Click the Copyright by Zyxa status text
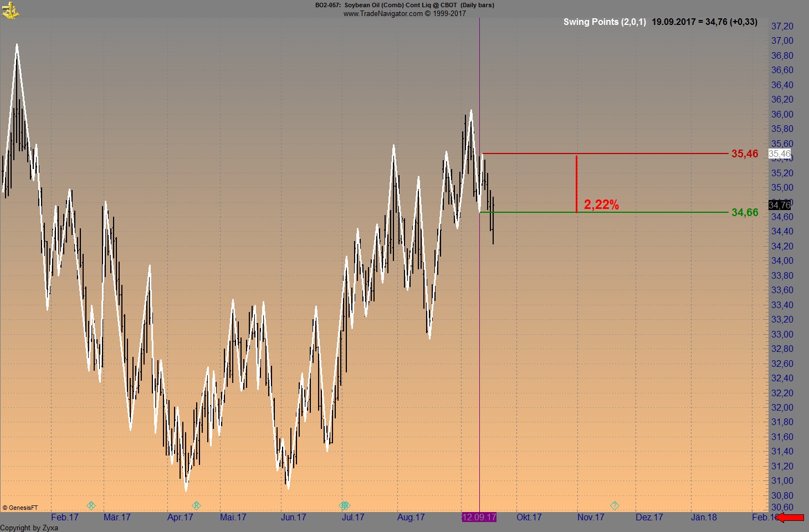809x532 pixels. coord(30,528)
